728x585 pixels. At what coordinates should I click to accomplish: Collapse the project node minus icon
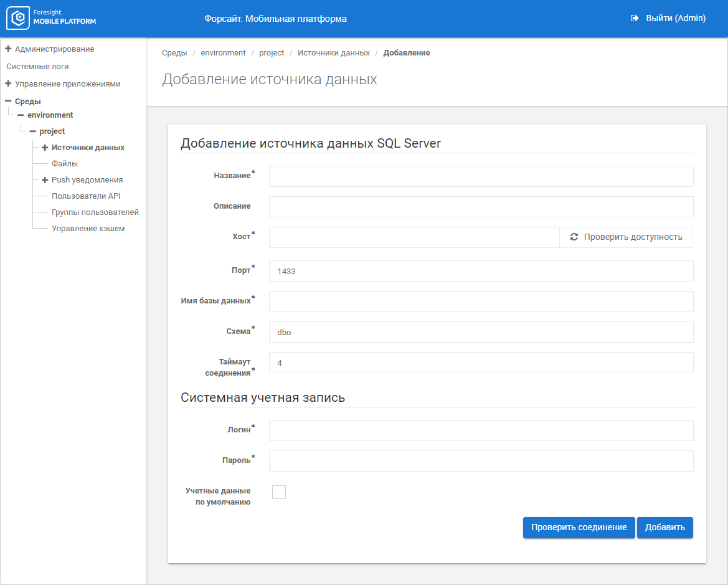(x=32, y=131)
